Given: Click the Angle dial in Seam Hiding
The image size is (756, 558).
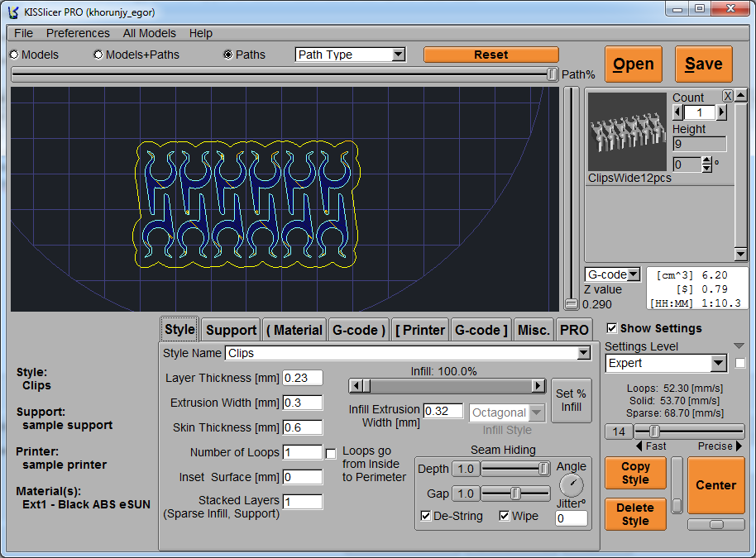Looking at the screenshot, I should 571,485.
